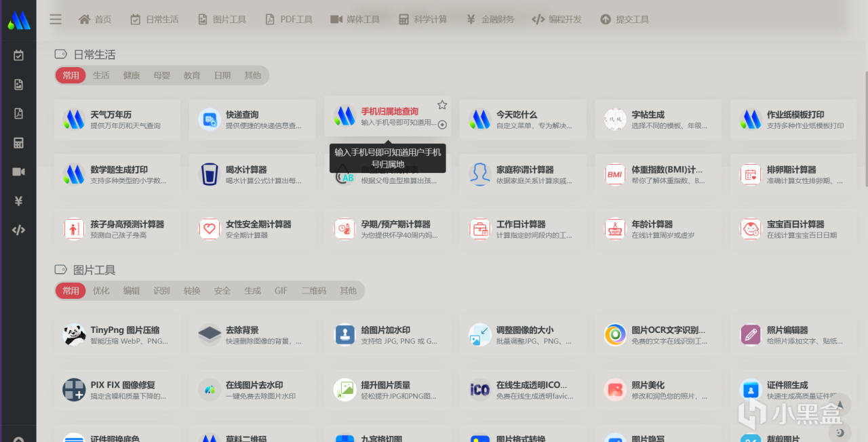Open the PDF tools icon in left sidebar
The image size is (868, 442).
click(x=18, y=113)
